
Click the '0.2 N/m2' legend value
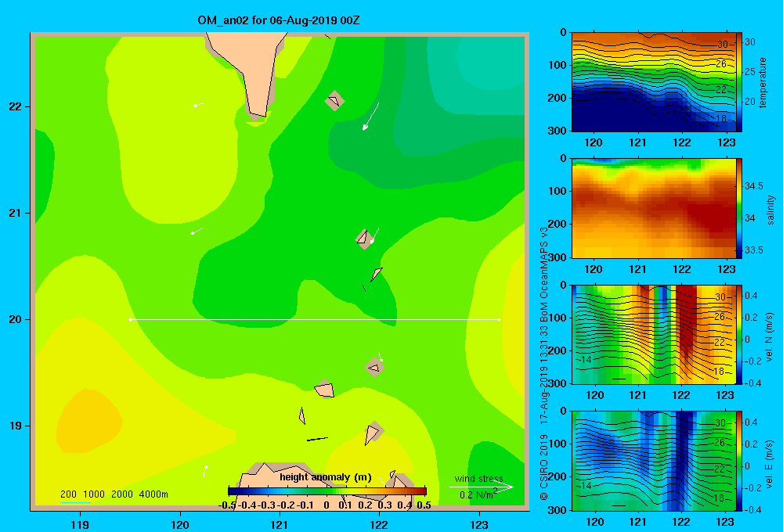478,494
